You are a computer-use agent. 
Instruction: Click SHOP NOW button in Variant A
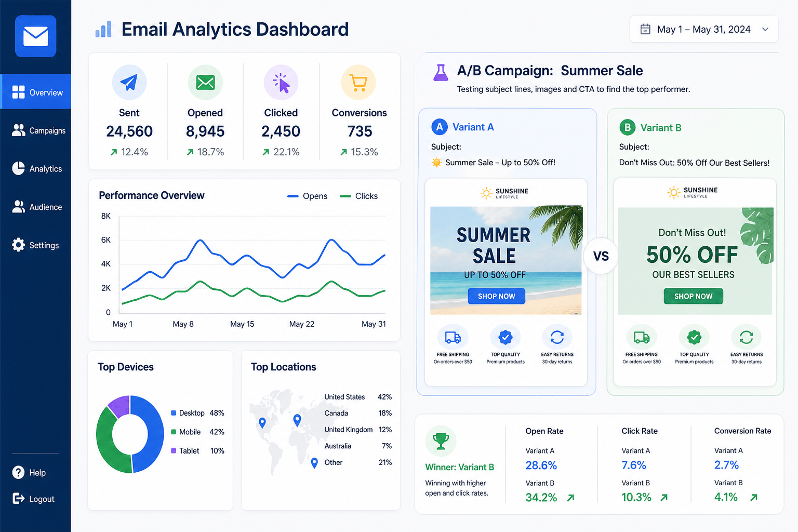[x=496, y=296]
